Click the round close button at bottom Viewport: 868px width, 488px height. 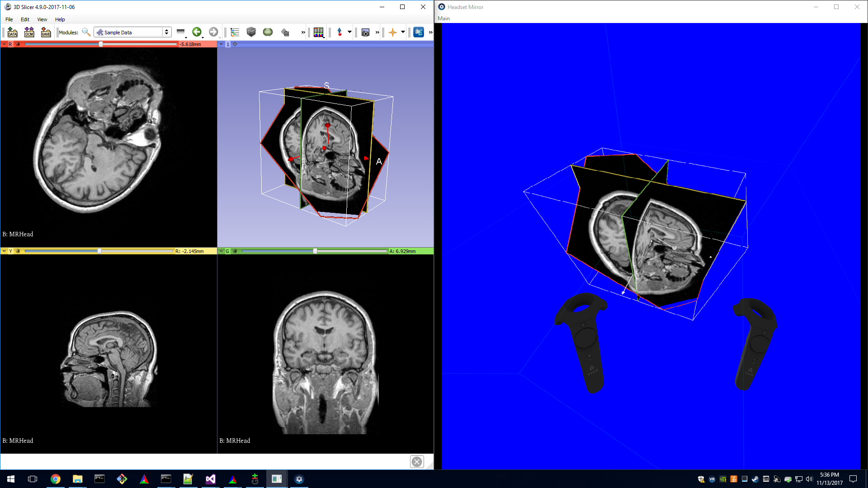click(417, 462)
